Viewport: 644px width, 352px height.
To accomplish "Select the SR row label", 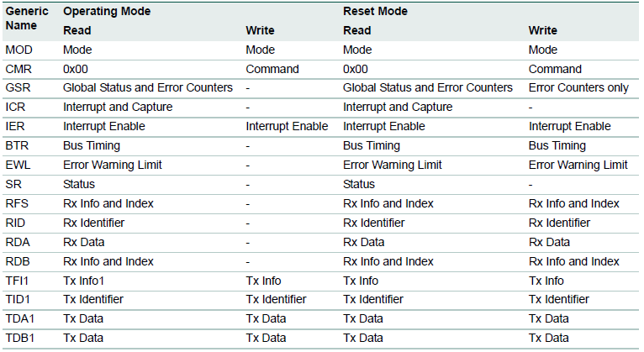I will (13, 184).
